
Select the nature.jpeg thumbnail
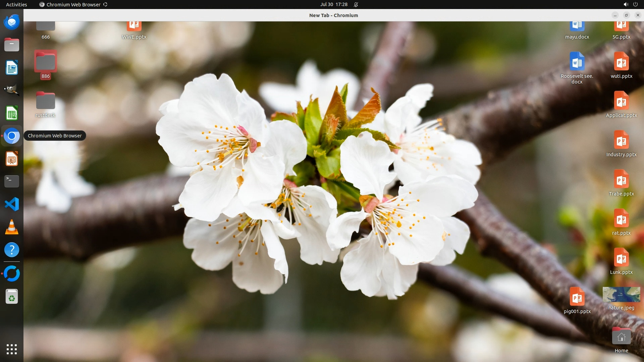pyautogui.click(x=621, y=295)
